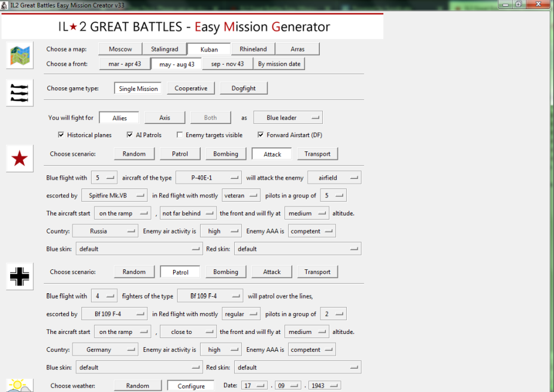554x392 pixels.
Task: Open Bf 109 F-4 fighter type dropdown
Action: 210,296
